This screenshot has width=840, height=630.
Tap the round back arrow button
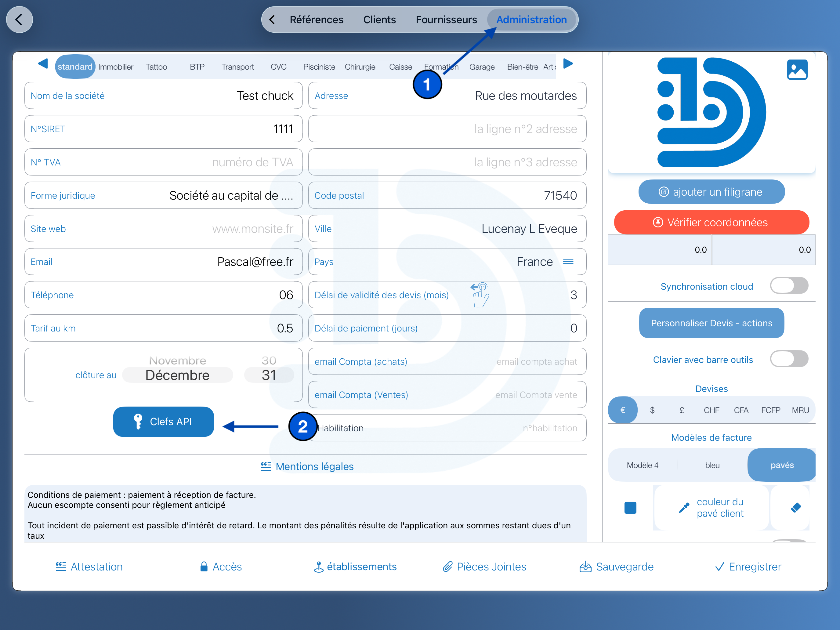19,19
